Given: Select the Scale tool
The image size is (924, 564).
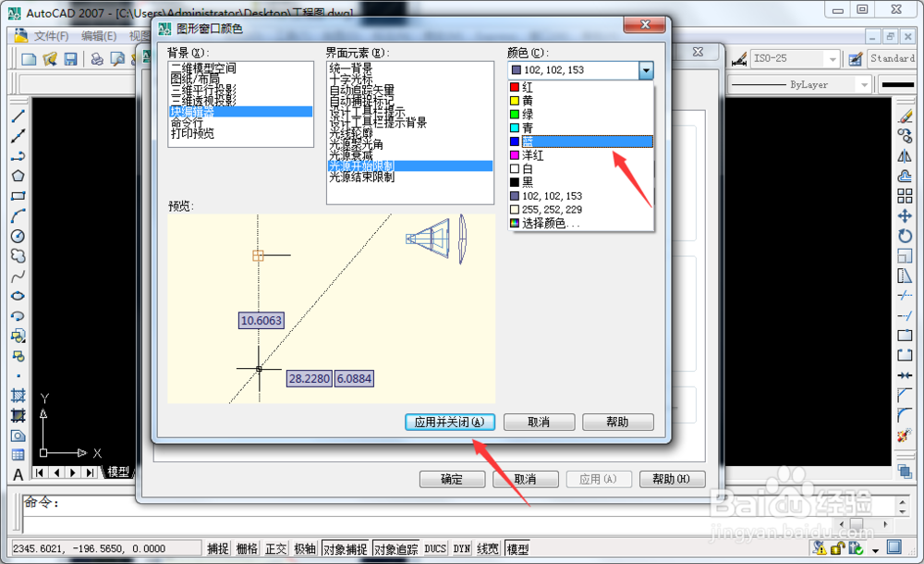Looking at the screenshot, I should (x=905, y=256).
